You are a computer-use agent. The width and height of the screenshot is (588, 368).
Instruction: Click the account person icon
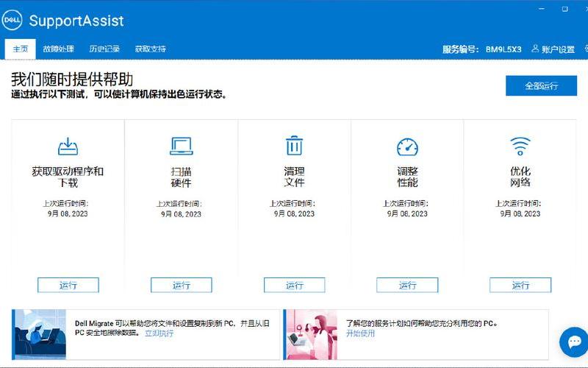[535, 49]
